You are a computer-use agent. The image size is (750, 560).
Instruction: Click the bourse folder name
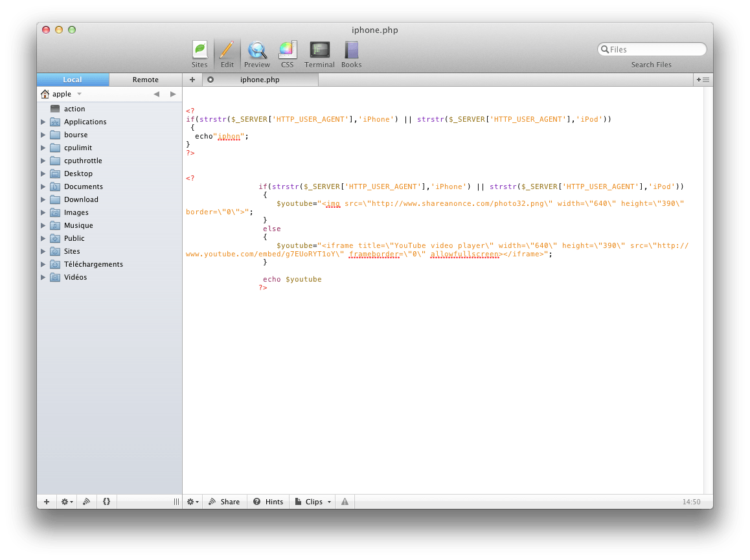(x=76, y=135)
